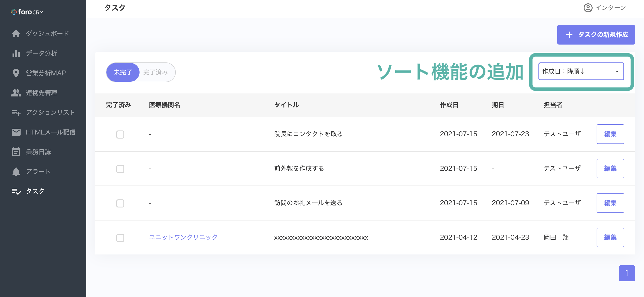Switch to the 未完了 filter
This screenshot has width=644, height=297.
123,72
